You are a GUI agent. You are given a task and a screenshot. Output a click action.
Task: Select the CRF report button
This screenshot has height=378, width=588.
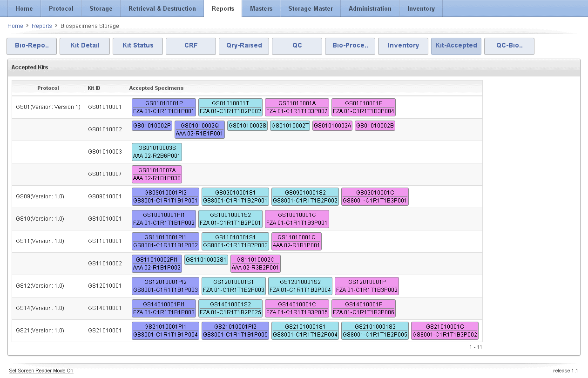[x=191, y=46]
